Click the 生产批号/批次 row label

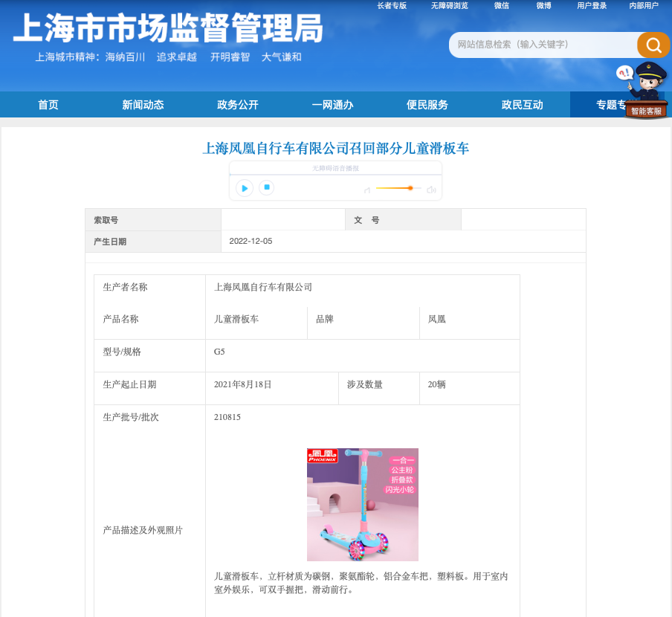pos(131,417)
